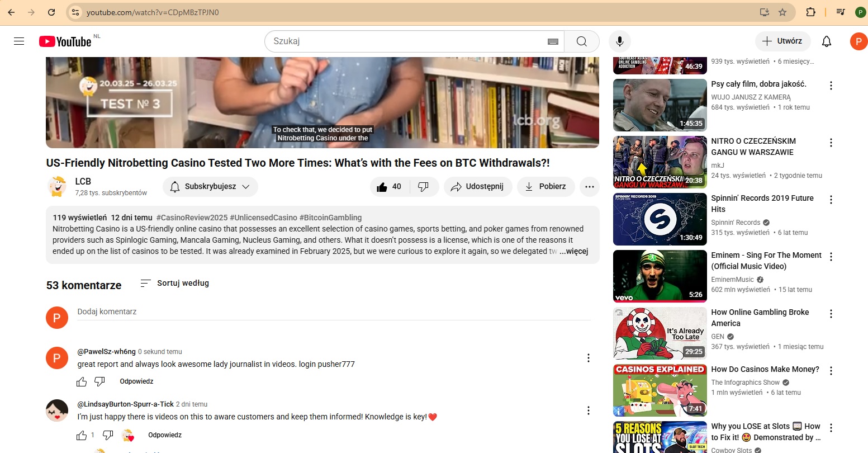
Task: Open @LindsayBurton-Spurr-a-Tick profile link
Action: coord(126,404)
